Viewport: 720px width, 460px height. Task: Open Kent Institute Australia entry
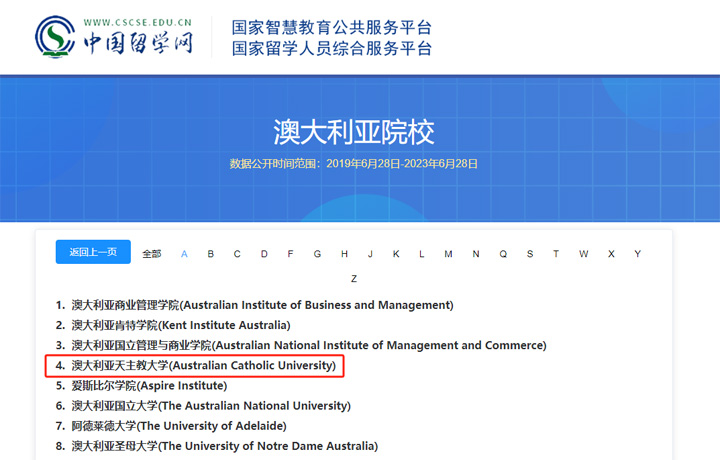pyautogui.click(x=181, y=325)
